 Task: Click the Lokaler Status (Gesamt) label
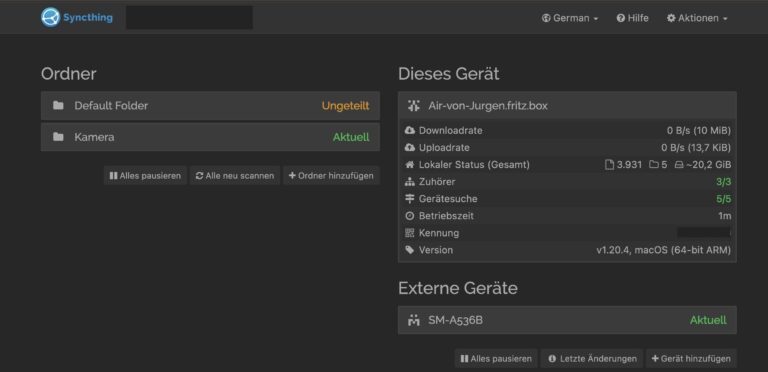(474, 164)
